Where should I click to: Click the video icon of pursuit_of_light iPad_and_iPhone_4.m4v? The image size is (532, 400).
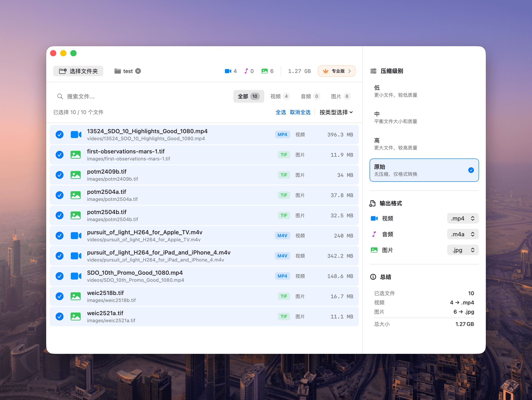point(76,256)
